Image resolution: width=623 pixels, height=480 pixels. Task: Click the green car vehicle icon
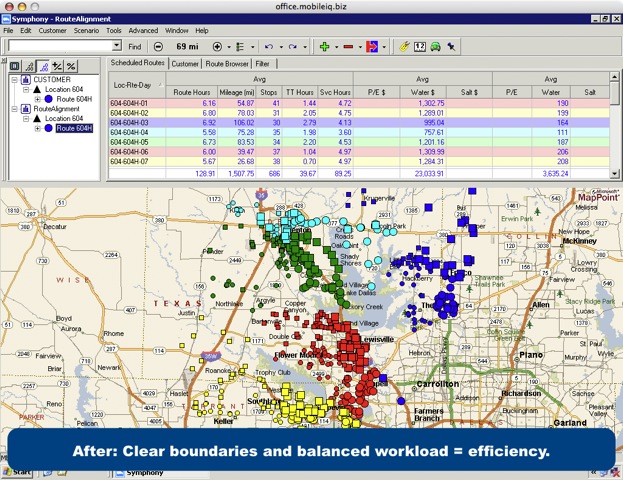pyautogui.click(x=436, y=46)
